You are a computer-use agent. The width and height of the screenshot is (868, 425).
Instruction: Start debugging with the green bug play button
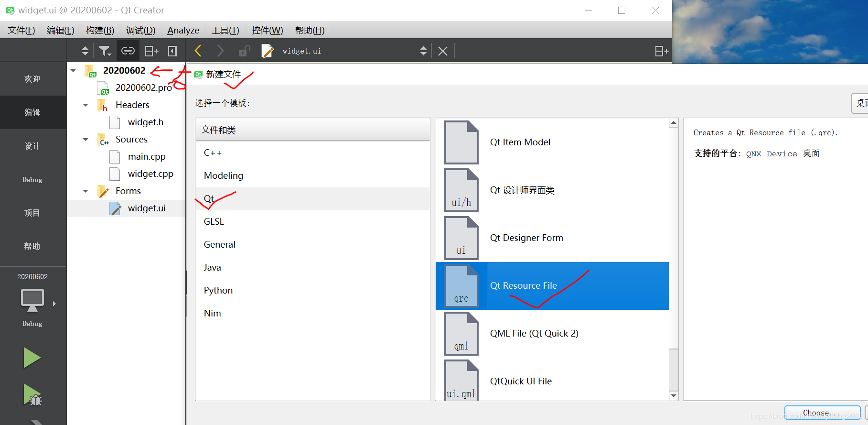coord(32,395)
